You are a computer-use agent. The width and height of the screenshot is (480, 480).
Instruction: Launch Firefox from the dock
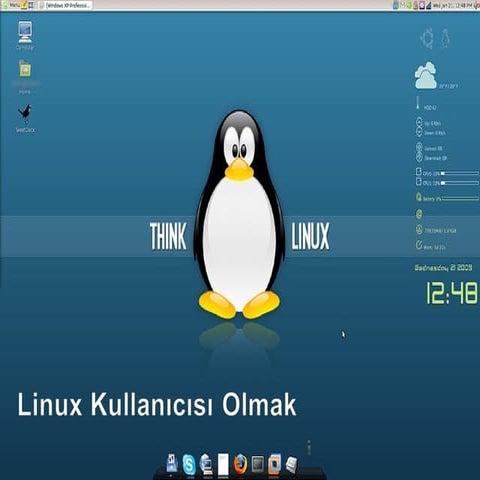point(240,464)
